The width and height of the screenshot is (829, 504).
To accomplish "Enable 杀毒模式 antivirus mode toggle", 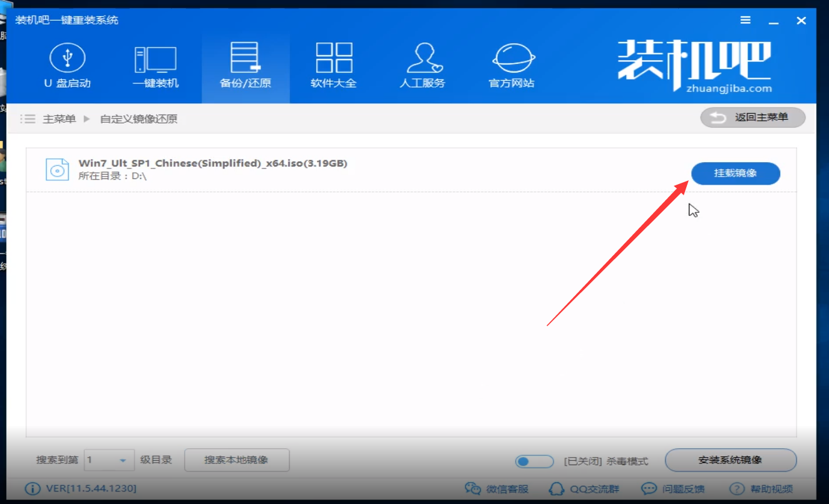I will point(533,460).
